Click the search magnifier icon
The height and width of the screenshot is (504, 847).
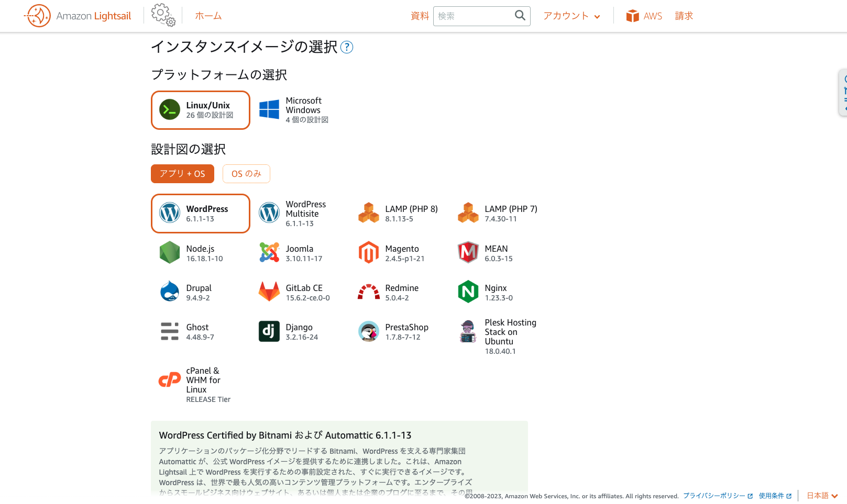520,16
